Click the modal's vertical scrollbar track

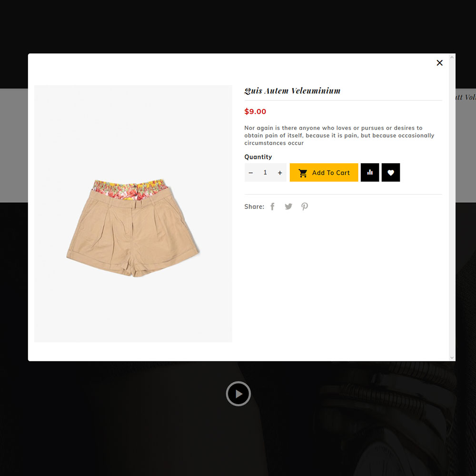452,208
